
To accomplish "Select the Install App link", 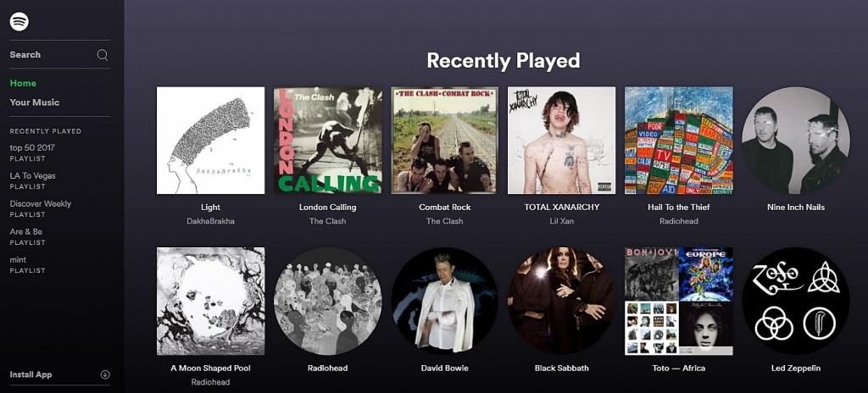I will coord(31,374).
